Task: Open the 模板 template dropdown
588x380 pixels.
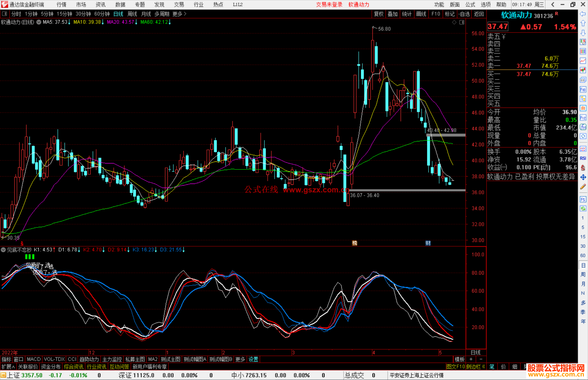Action: click(460, 360)
